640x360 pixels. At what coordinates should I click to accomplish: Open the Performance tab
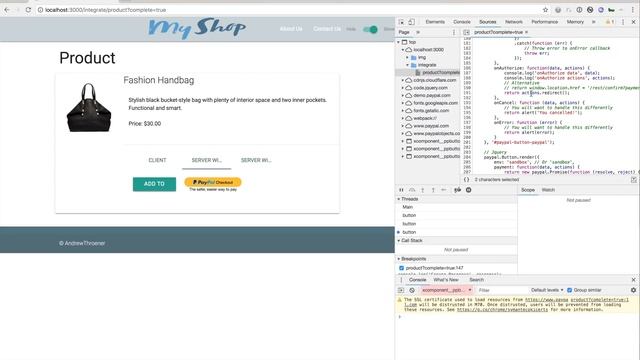pyautogui.click(x=544, y=22)
